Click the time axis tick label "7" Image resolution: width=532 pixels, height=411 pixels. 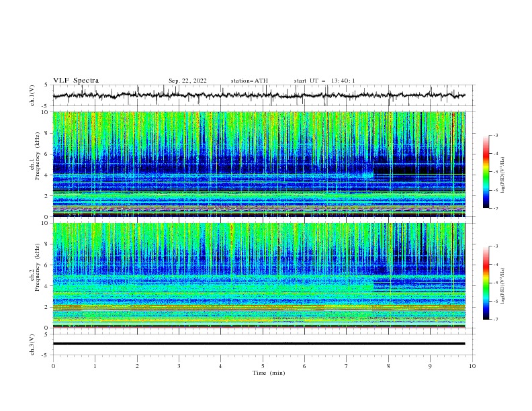[347, 366]
